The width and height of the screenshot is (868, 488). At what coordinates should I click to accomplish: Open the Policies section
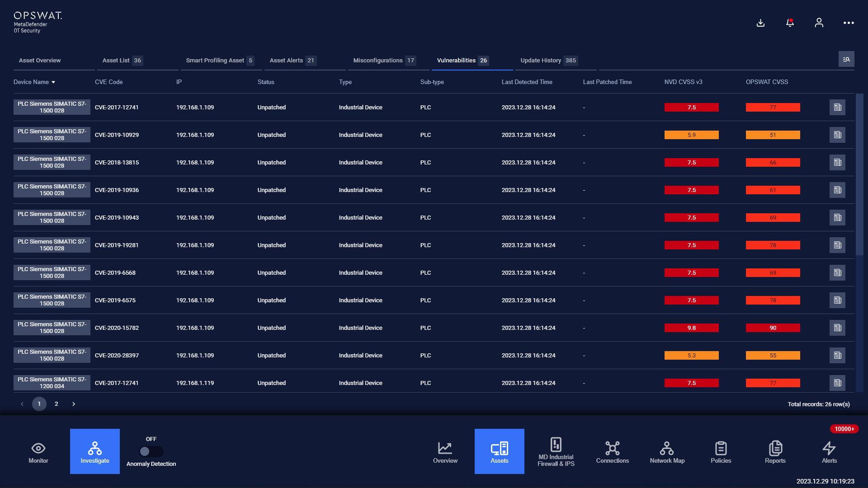point(721,451)
